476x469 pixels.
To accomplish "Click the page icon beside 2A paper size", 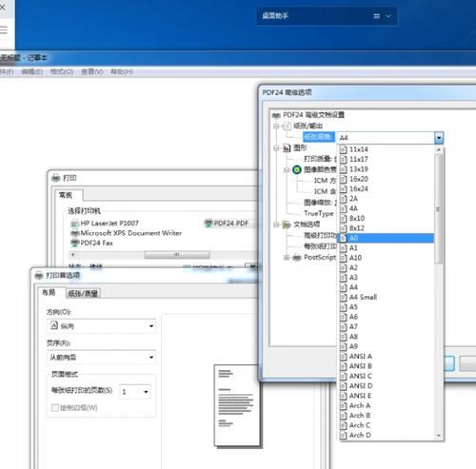I will click(x=343, y=199).
